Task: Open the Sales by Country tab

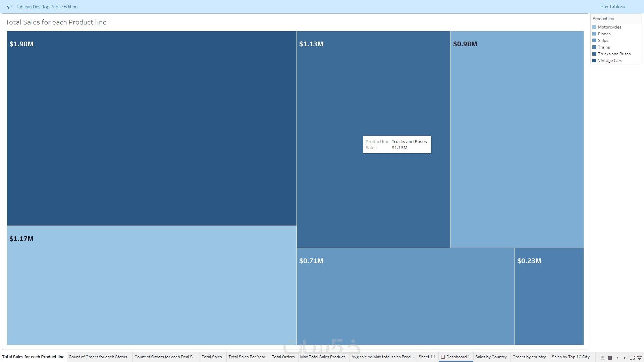Action: (x=491, y=357)
